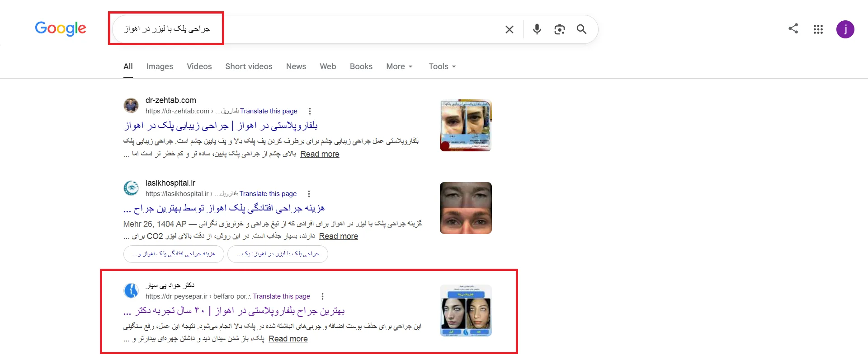This screenshot has height=360, width=868.
Task: Open dr-zehtab.com eye surgery thumbnail
Action: [x=466, y=125]
